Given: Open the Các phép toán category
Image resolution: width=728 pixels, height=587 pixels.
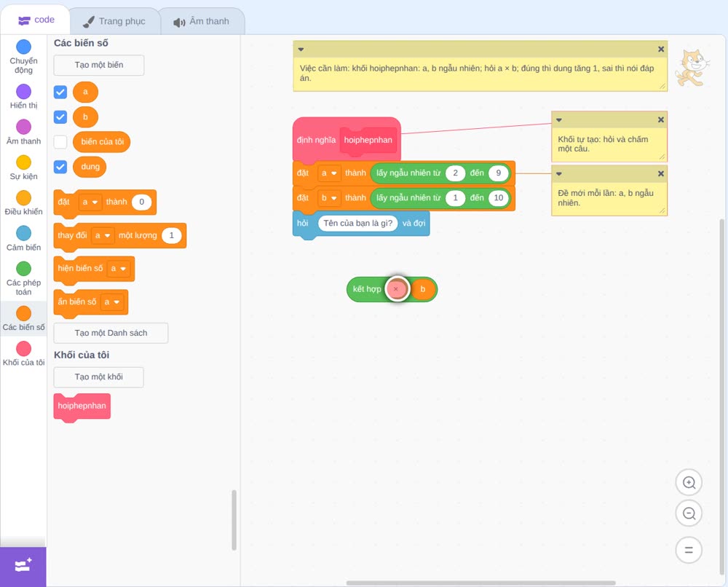Looking at the screenshot, I should [x=24, y=279].
